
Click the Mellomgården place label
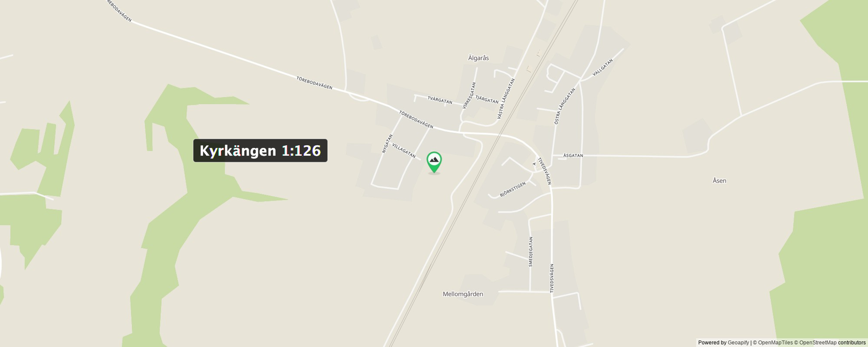(x=463, y=294)
